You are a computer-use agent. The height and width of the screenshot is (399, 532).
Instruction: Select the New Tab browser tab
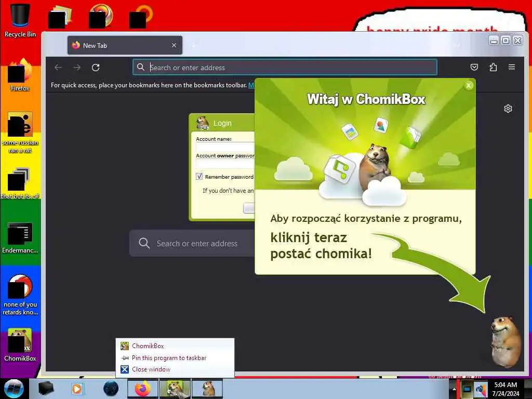[x=125, y=45]
